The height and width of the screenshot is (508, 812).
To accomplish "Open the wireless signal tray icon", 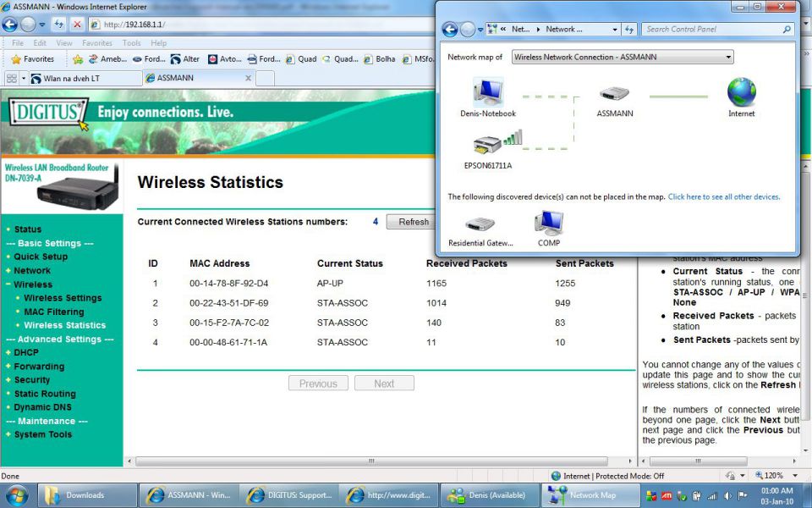I will point(712,496).
